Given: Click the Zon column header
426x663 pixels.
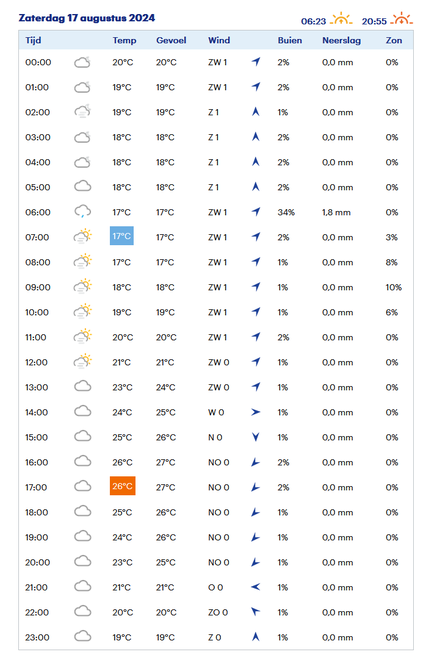Looking at the screenshot, I should (x=394, y=41).
